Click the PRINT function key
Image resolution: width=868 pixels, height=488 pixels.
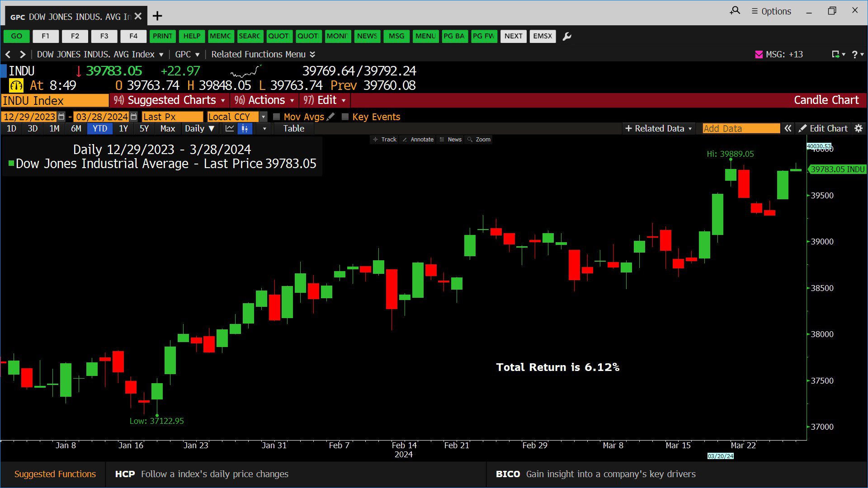click(162, 36)
